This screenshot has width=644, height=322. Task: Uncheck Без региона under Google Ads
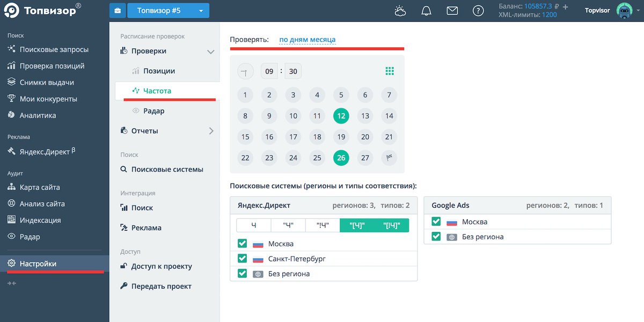tap(436, 236)
